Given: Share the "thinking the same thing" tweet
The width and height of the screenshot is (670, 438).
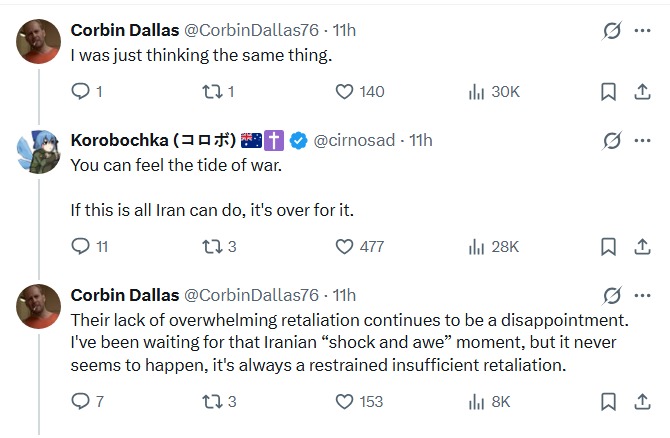Looking at the screenshot, I should [x=642, y=91].
